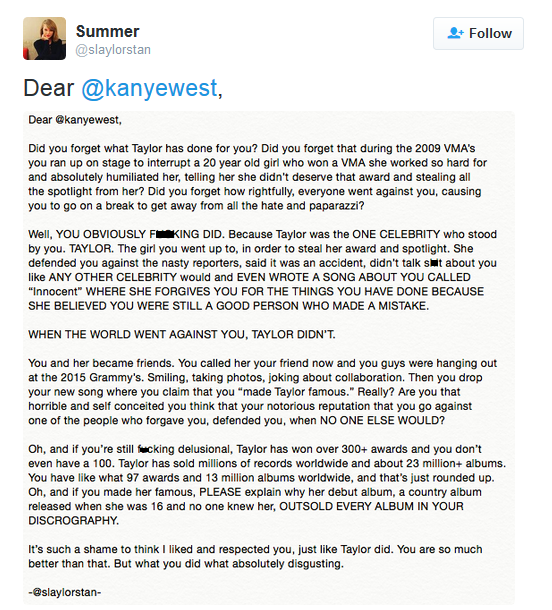Click the phrase 'NO ONE ELSE WOULD?'
552x610 pixels.
[x=382, y=421]
